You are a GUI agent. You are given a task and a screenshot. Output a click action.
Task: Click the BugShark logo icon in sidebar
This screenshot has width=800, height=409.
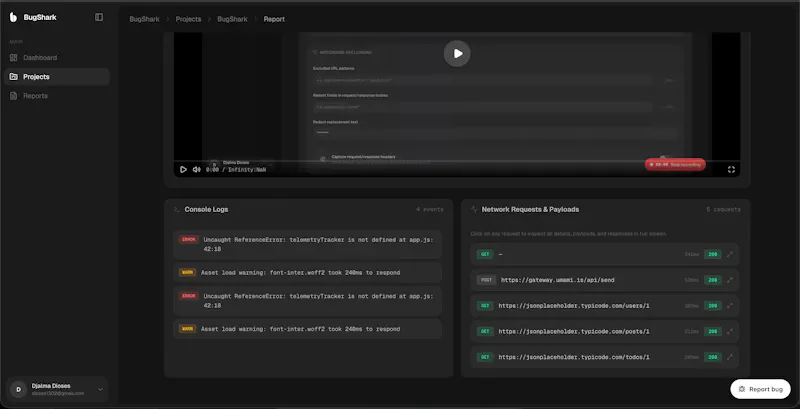click(x=13, y=17)
